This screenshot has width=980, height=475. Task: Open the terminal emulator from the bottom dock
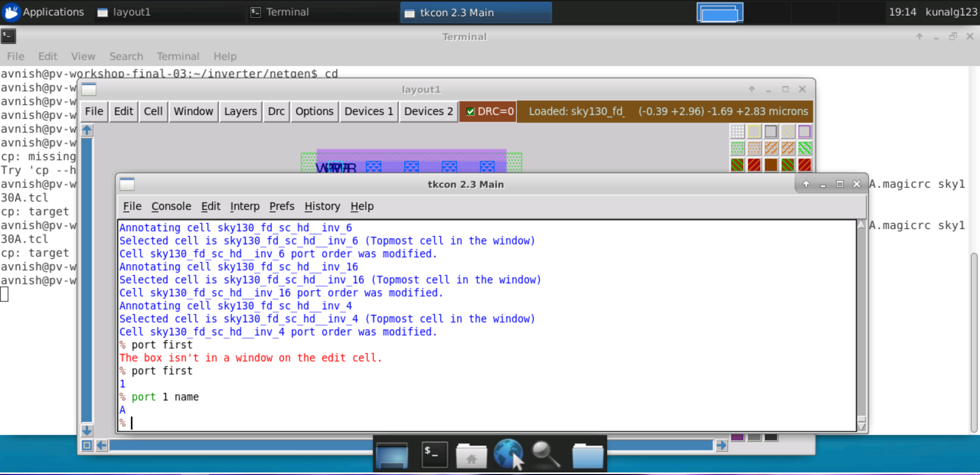pos(434,454)
